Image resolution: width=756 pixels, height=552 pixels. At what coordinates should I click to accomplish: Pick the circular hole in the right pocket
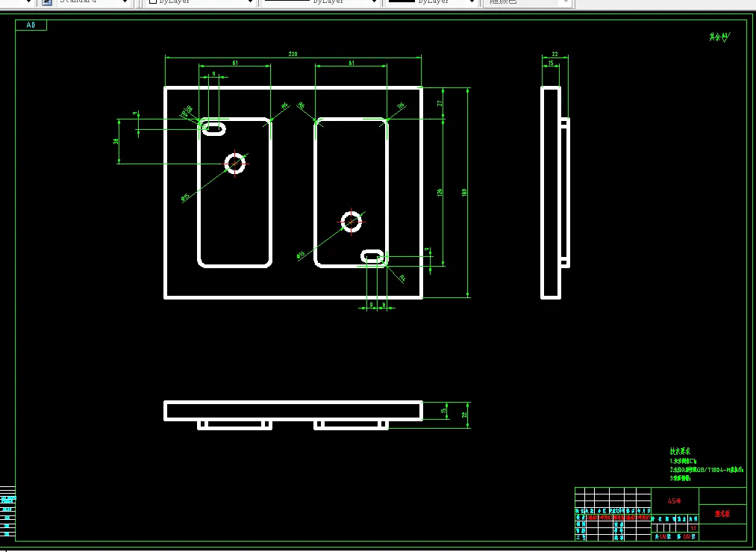(x=352, y=222)
